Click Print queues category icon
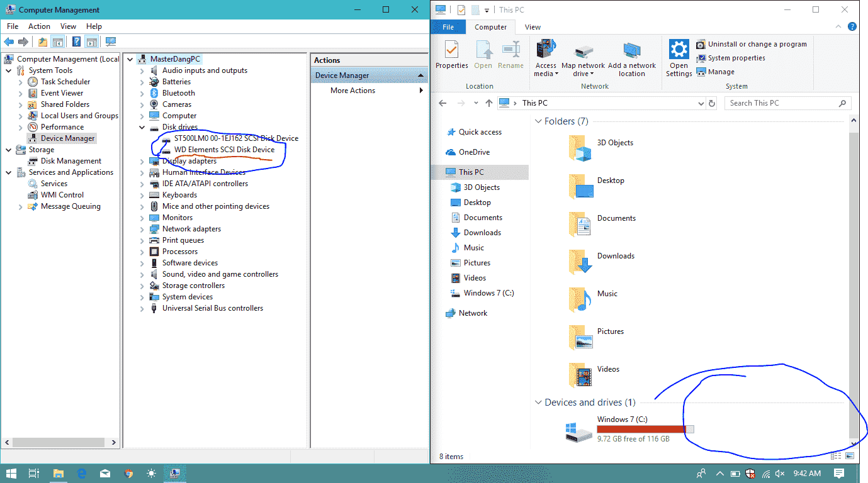 (154, 240)
